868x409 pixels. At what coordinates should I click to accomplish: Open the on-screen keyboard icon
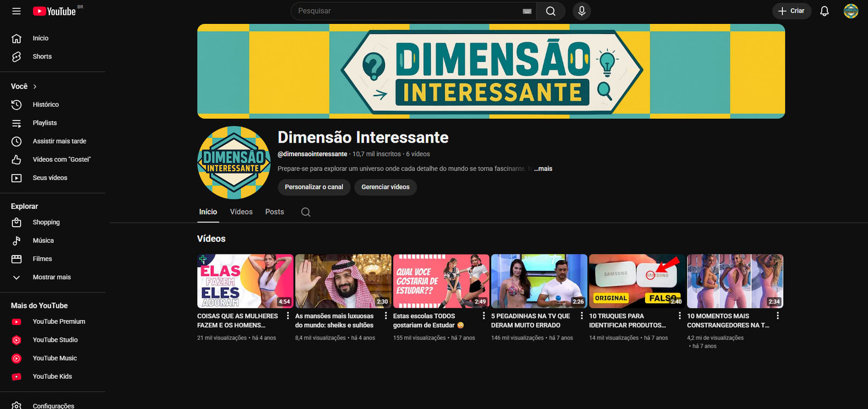pos(527,11)
